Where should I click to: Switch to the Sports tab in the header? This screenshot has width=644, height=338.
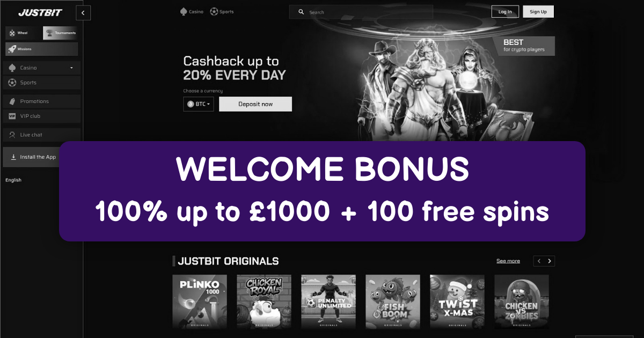[x=222, y=11]
